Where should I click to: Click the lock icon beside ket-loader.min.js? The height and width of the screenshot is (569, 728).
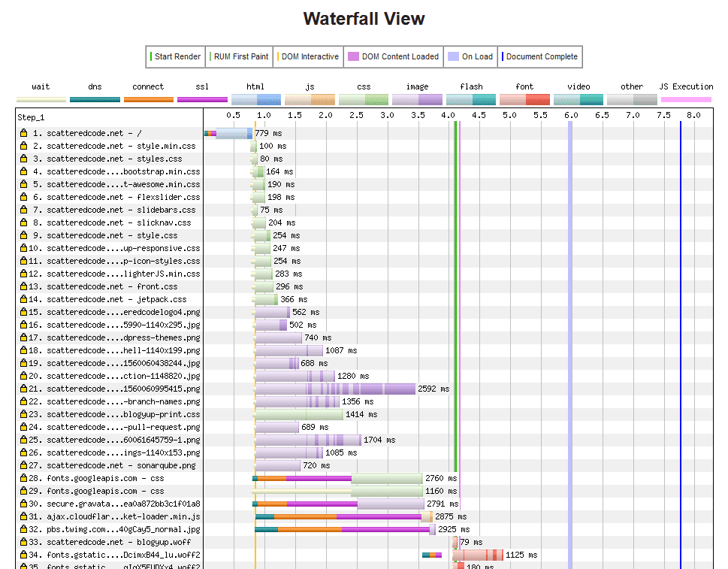coord(23,516)
